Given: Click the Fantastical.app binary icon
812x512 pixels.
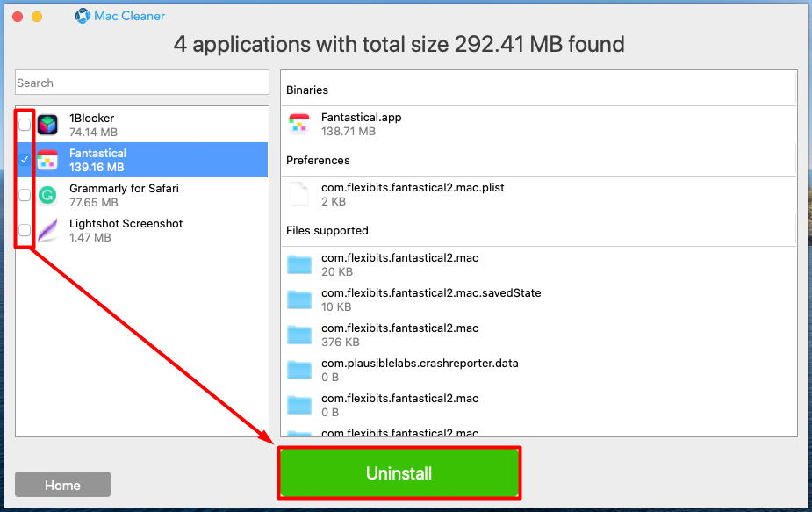Looking at the screenshot, I should [299, 125].
